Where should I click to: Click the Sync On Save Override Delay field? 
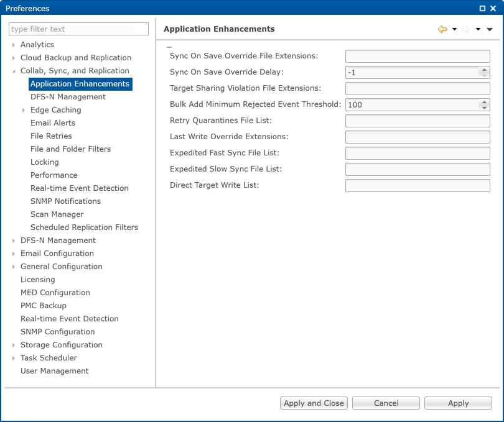coord(412,73)
